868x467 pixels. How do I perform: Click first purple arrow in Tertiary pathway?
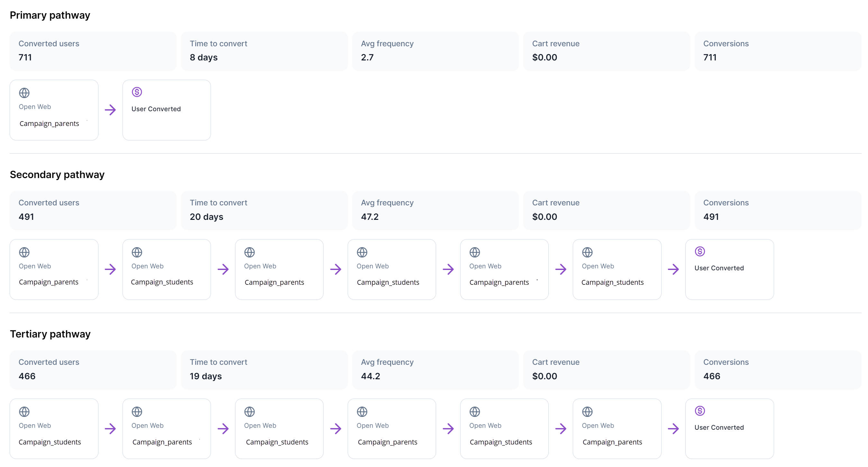click(110, 428)
